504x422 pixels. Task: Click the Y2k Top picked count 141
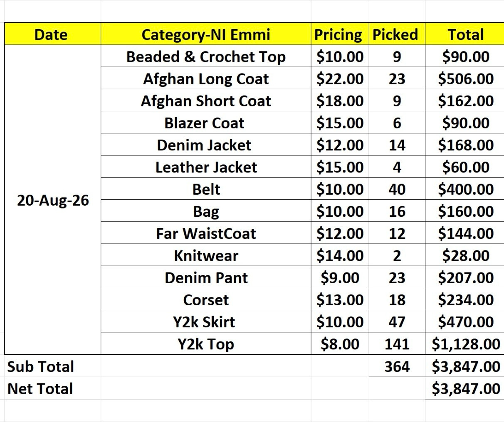tap(397, 343)
